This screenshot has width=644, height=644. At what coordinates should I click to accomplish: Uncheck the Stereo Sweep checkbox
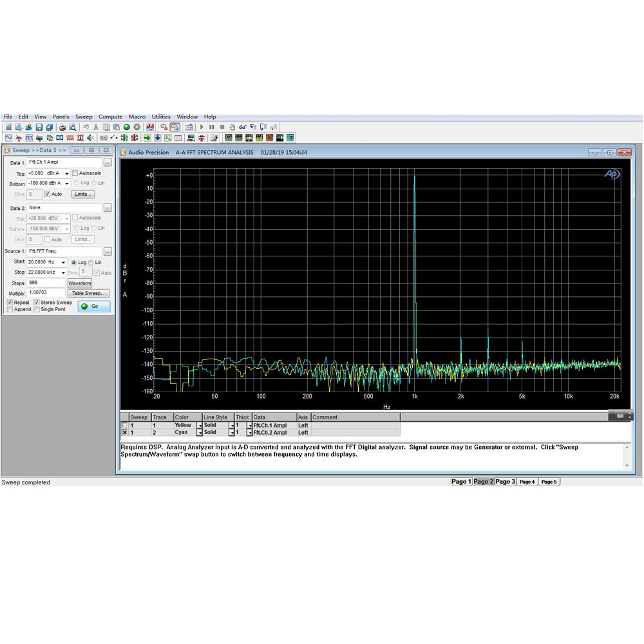[x=37, y=302]
